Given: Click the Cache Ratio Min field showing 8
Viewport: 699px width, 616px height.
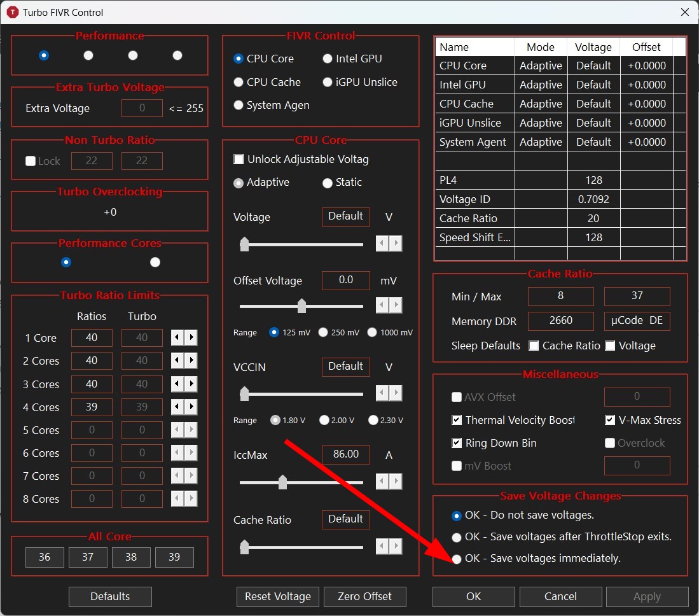Looking at the screenshot, I should click(x=561, y=296).
